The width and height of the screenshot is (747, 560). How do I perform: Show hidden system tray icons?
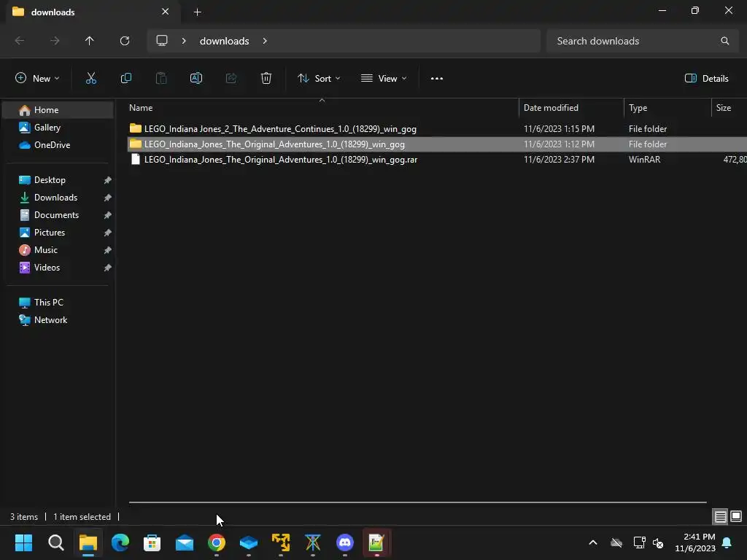pos(593,542)
